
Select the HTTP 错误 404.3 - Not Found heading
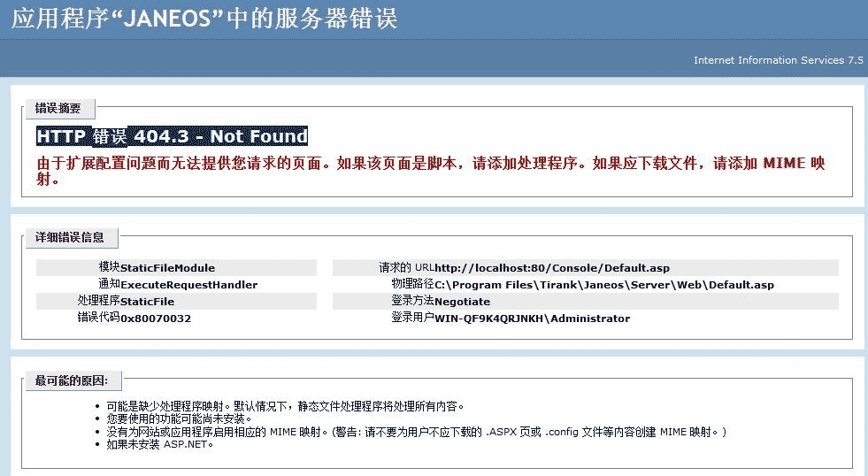click(x=173, y=136)
